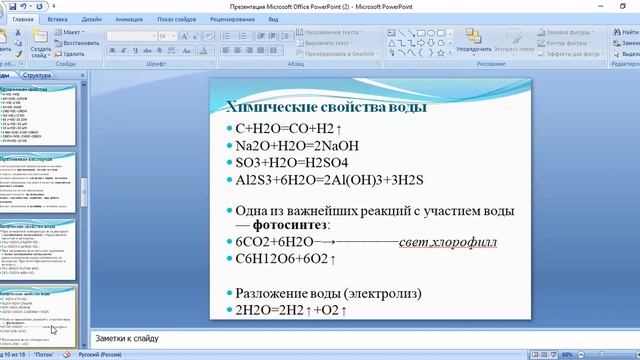Delete the slide with Удалить
The image size is (640, 360).
70,54
